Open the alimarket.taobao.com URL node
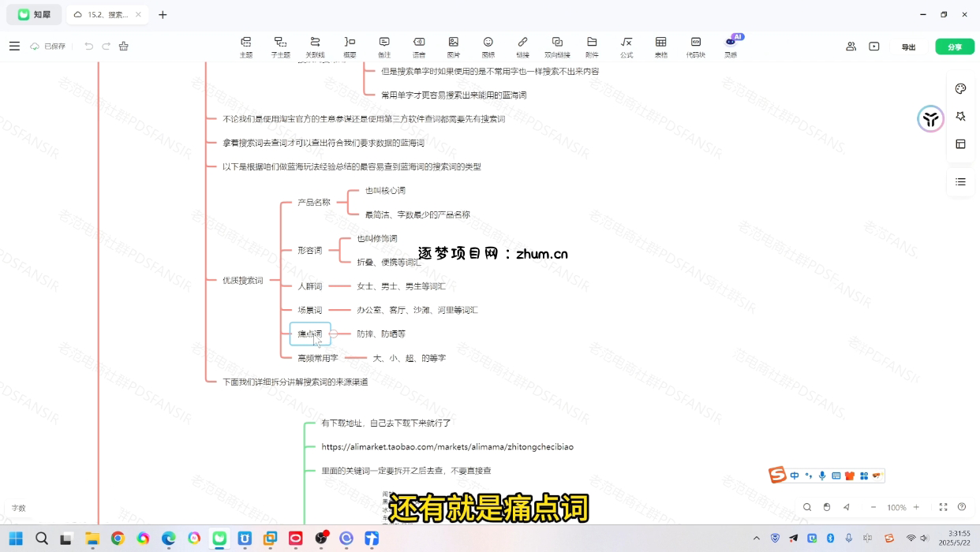980x552 pixels. point(447,447)
